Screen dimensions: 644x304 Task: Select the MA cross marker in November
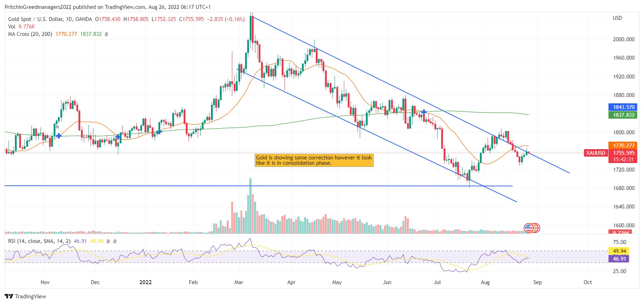click(59, 136)
